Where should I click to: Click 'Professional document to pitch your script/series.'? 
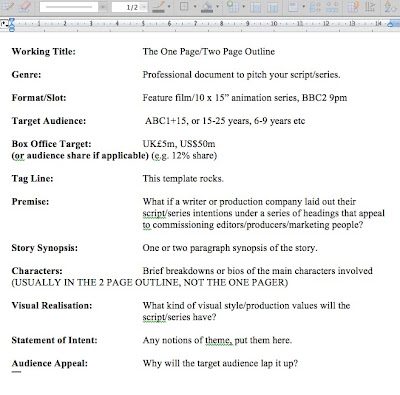coord(242,75)
